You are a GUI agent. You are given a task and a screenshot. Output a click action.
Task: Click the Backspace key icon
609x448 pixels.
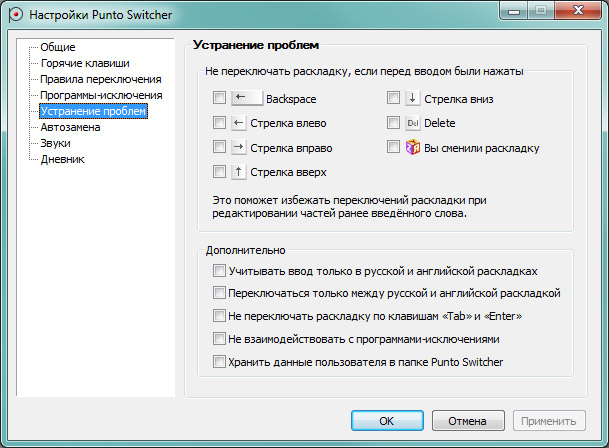(x=246, y=99)
